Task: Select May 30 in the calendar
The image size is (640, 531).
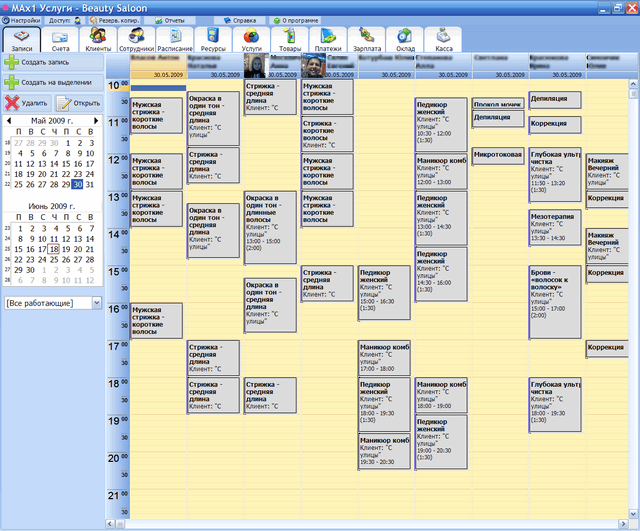Action: tap(78, 184)
